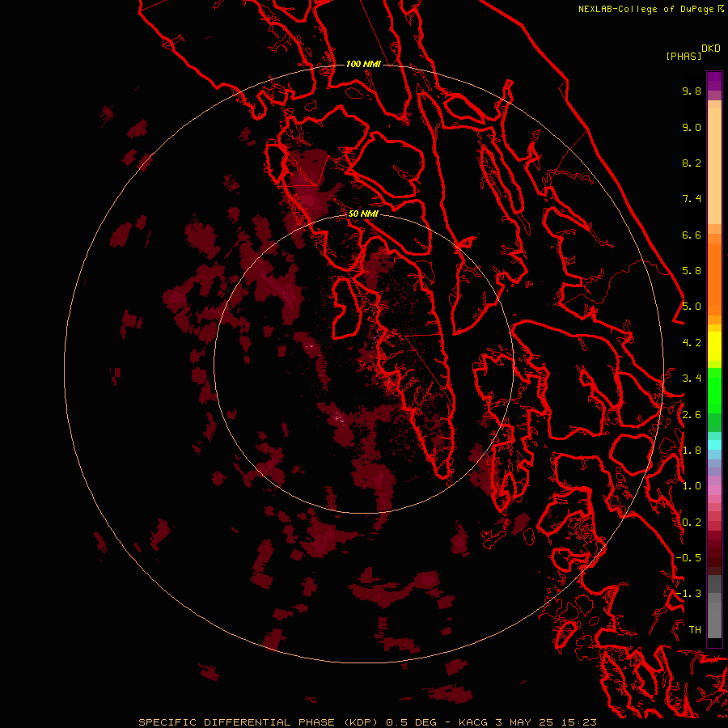
Task: Click the 2.6 value on color scale
Action: pos(692,415)
